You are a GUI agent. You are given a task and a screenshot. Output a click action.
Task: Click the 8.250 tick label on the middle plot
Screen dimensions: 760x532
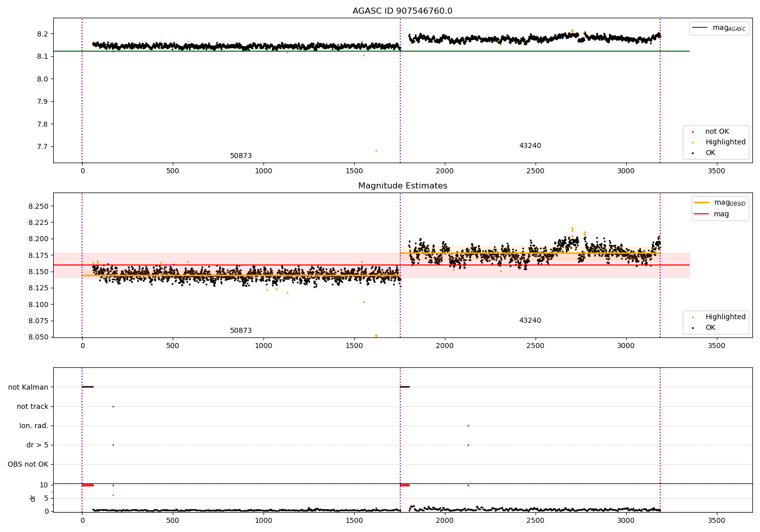coord(39,207)
